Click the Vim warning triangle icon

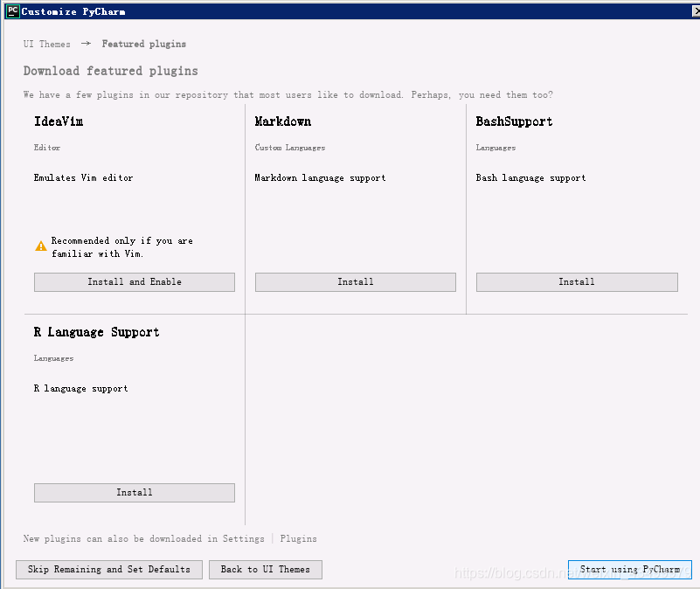(41, 246)
